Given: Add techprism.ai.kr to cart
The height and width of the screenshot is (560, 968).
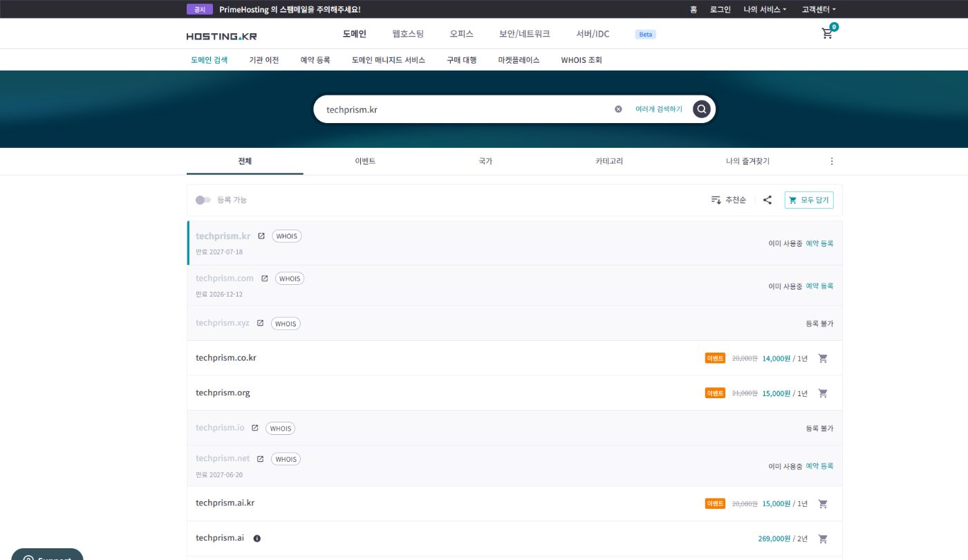Looking at the screenshot, I should [x=823, y=503].
